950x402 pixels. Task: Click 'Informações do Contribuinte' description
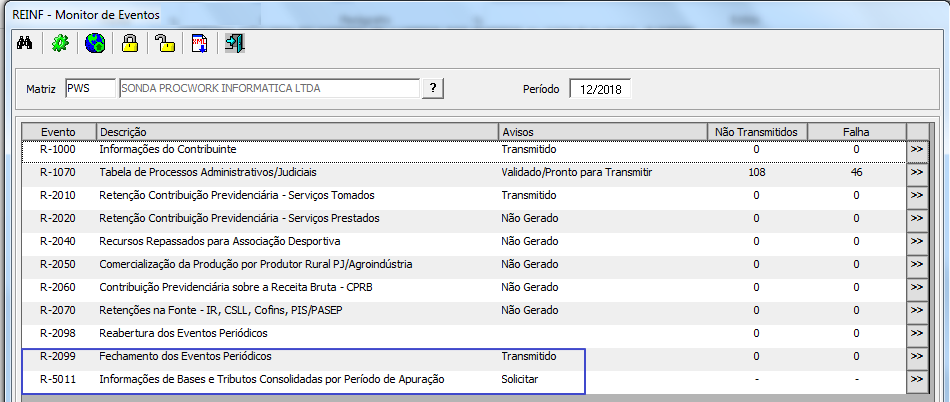(168, 149)
